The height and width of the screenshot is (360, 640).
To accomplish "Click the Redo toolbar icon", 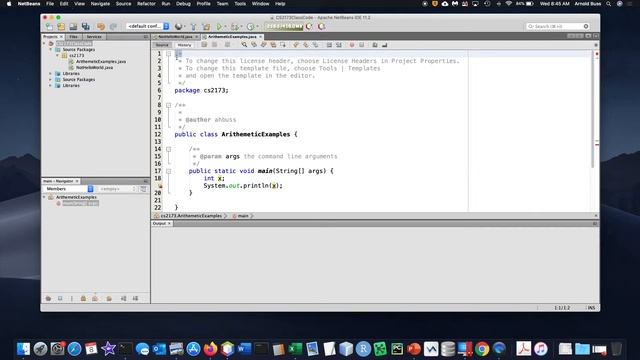I will tap(113, 27).
